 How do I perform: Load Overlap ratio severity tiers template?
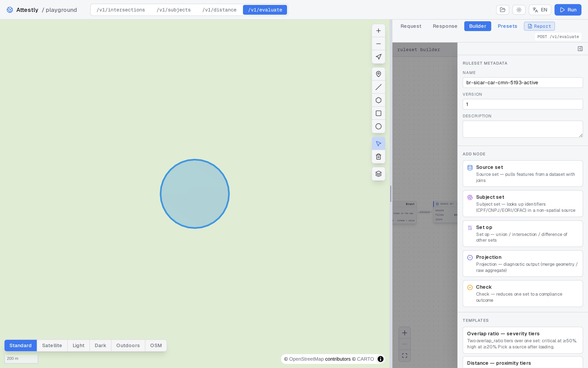523,340
